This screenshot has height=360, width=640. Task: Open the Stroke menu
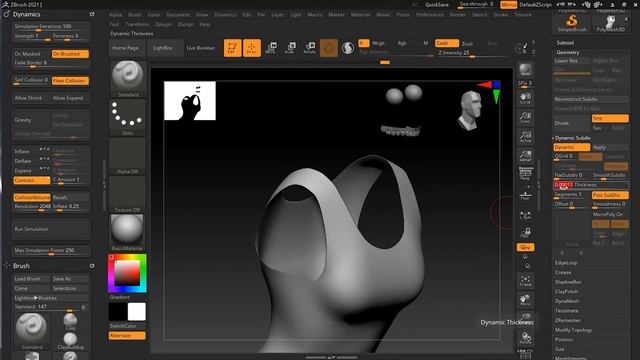pyautogui.click(x=500, y=15)
